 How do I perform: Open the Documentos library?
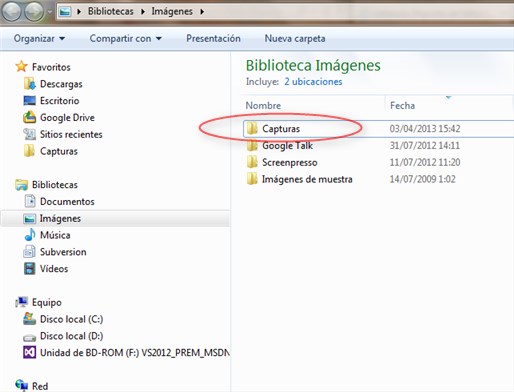pyautogui.click(x=67, y=201)
